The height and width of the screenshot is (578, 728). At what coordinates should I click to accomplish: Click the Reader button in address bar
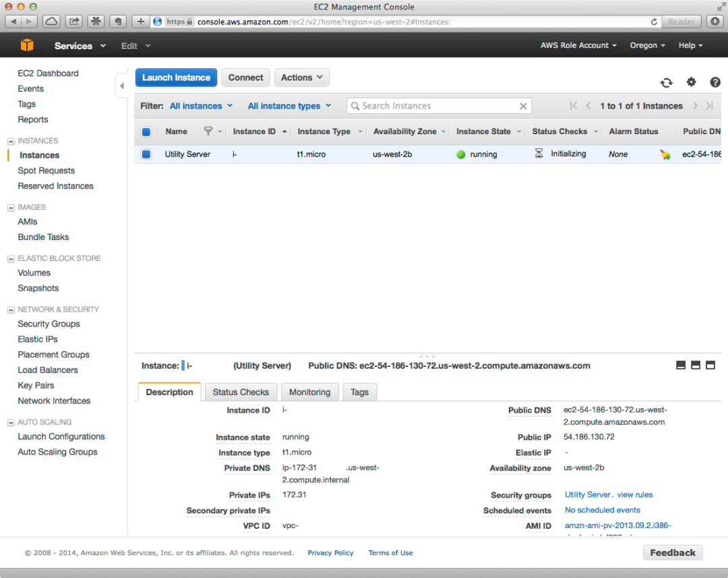click(x=681, y=22)
